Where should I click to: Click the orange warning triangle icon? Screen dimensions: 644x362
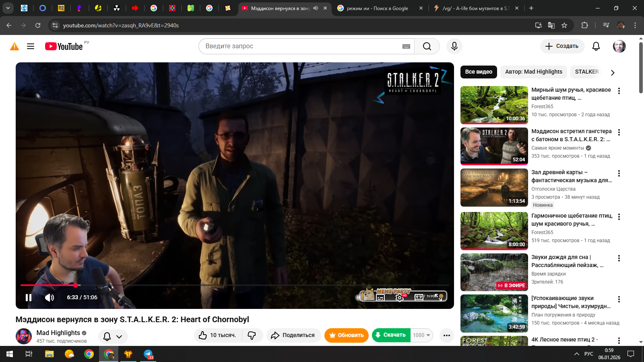14,46
